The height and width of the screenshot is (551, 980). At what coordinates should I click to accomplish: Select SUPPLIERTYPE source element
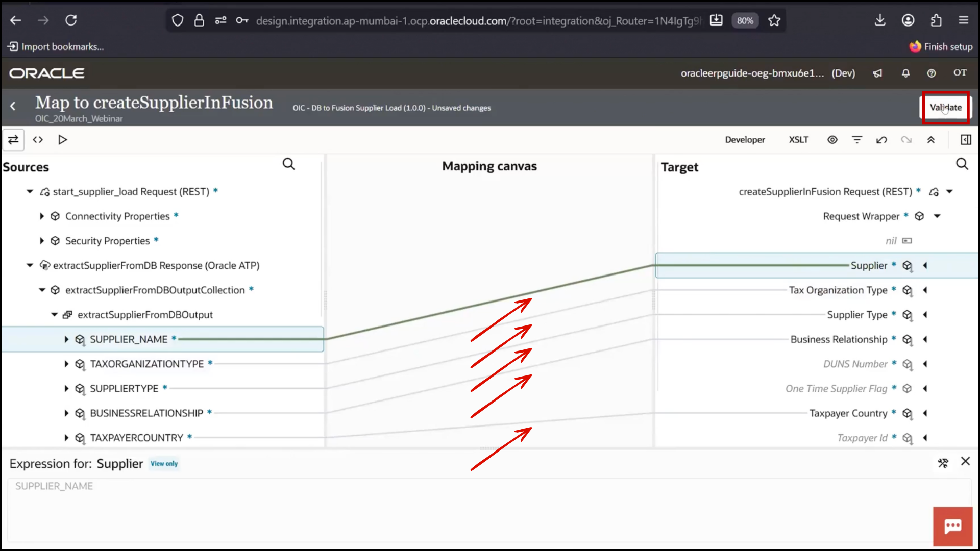(x=124, y=388)
